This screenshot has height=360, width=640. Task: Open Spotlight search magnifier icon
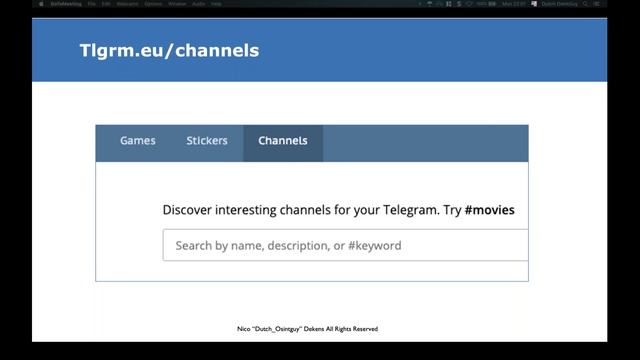[x=585, y=4]
